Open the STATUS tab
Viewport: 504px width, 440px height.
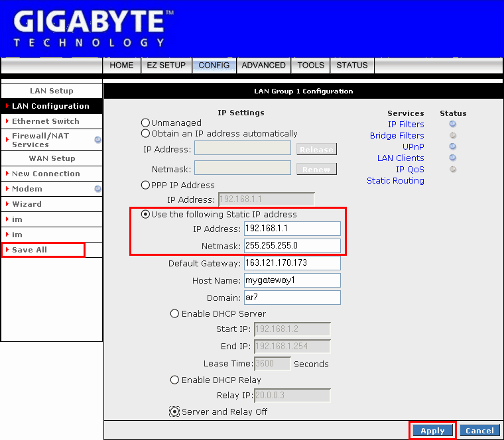(x=352, y=65)
